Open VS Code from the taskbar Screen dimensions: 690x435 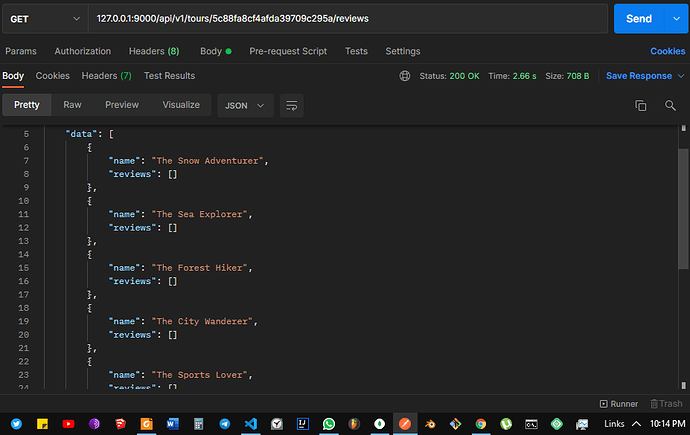click(250, 424)
